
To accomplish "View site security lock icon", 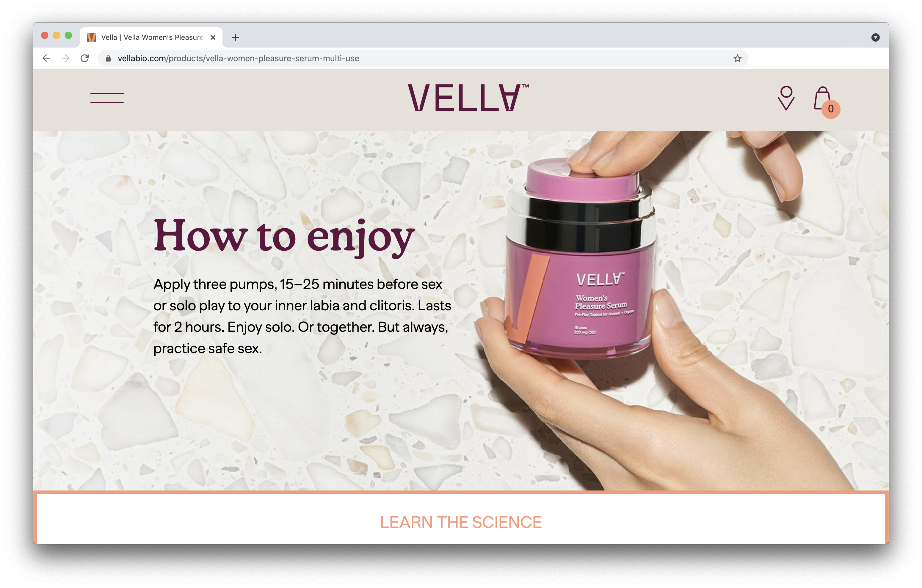I will [108, 58].
